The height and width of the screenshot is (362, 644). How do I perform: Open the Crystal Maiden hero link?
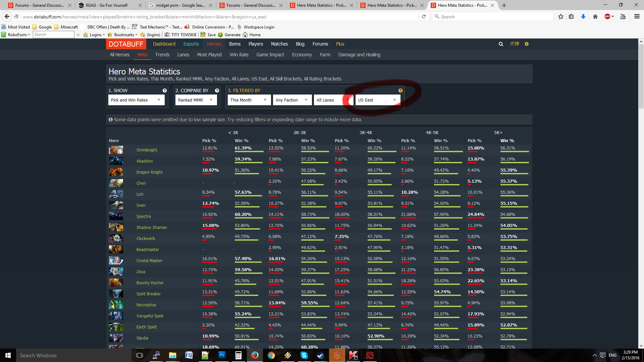[149, 260]
